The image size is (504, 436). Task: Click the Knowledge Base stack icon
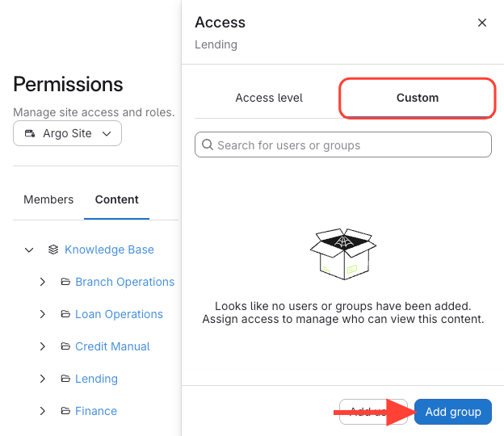[52, 249]
